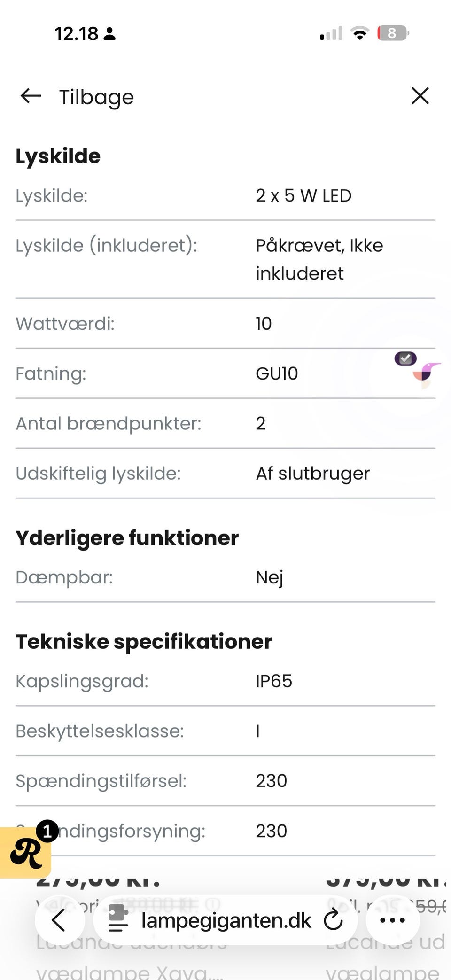451x980 pixels.
Task: Tap the black notification count badge
Action: (x=47, y=832)
